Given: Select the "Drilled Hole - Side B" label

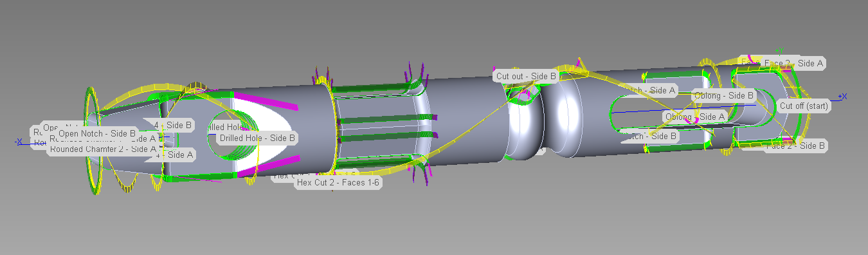Looking at the screenshot, I should click(257, 138).
